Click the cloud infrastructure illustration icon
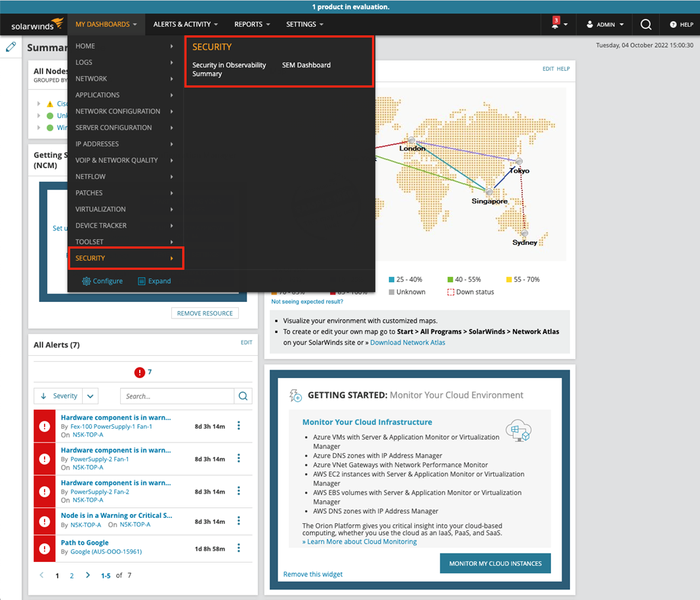The width and height of the screenshot is (700, 600). 518,430
